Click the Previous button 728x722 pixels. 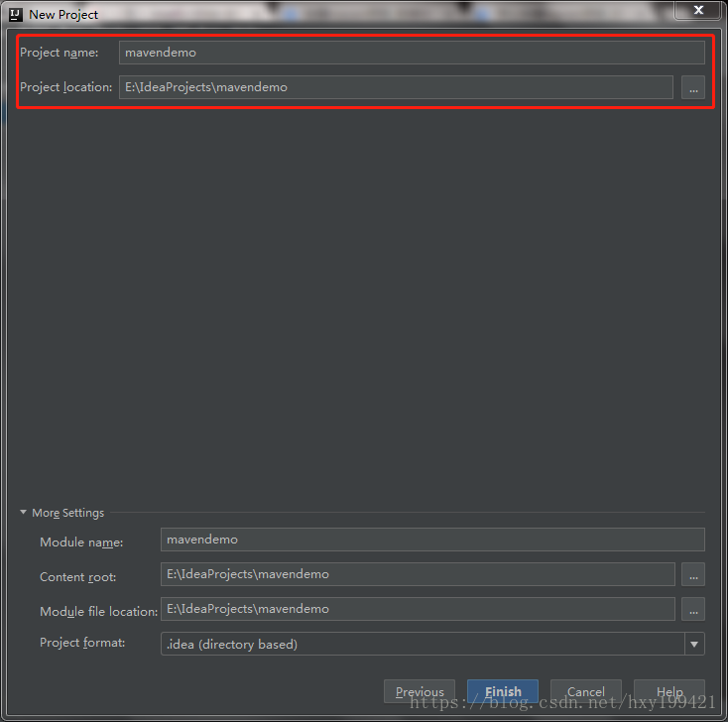pyautogui.click(x=420, y=691)
